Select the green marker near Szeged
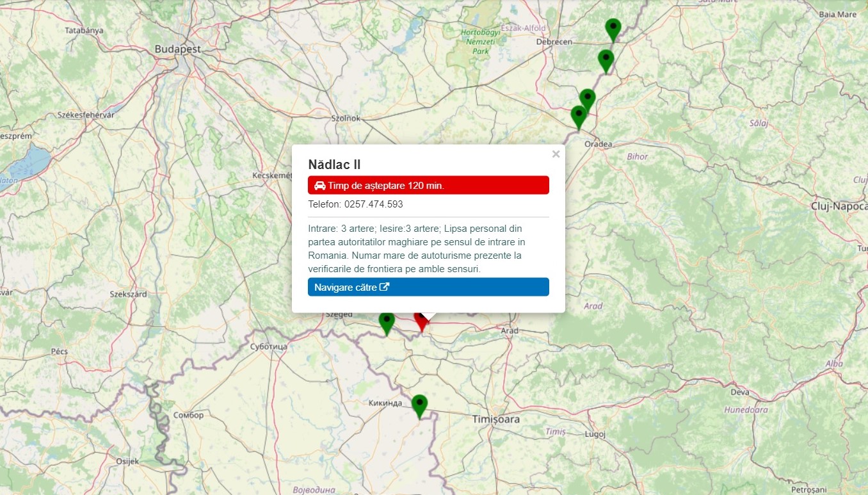The image size is (868, 495). tap(386, 322)
